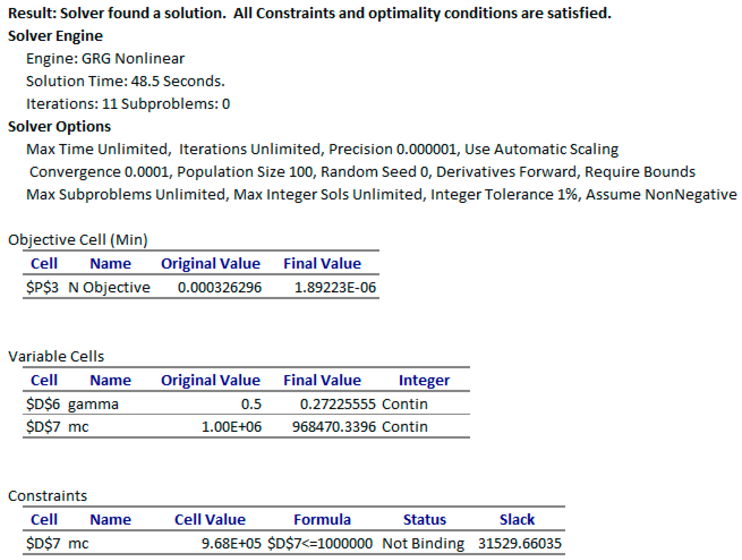
Task: Click the constraint cell value 9.68E+05
Action: [231, 543]
